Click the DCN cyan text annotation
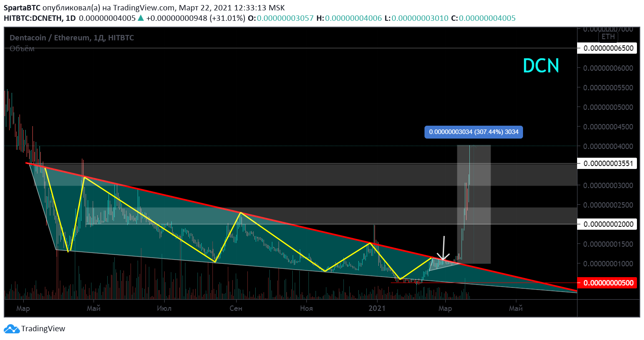The image size is (644, 340). [x=541, y=66]
